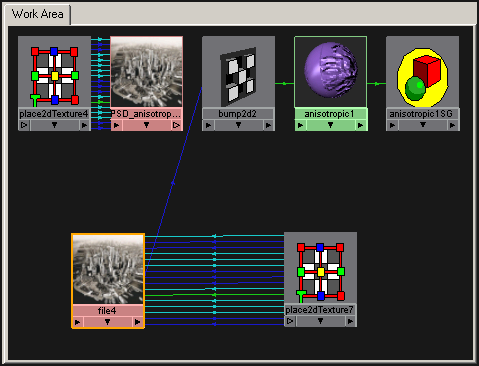Image resolution: width=479 pixels, height=366 pixels.
Task: Open PSD_anisotrop input connections arrow
Action: (116, 125)
